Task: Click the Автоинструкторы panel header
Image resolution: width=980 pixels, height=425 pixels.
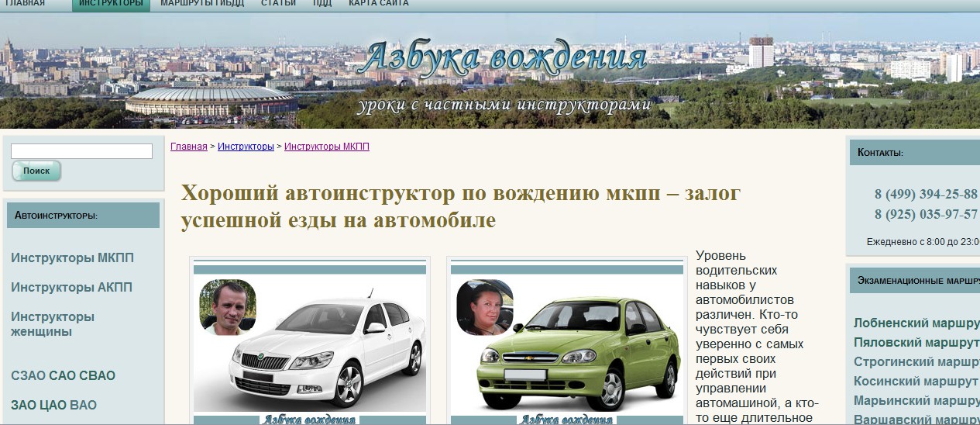Action: point(83,215)
